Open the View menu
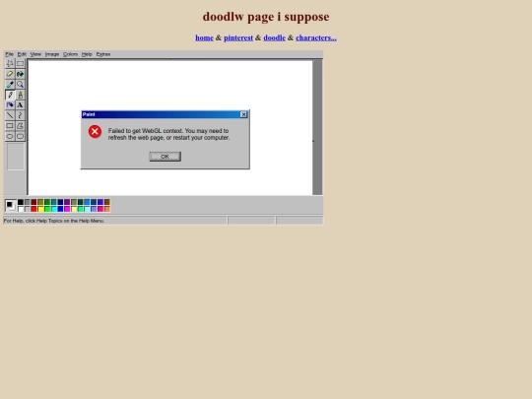The height and width of the screenshot is (399, 532). [x=35, y=54]
